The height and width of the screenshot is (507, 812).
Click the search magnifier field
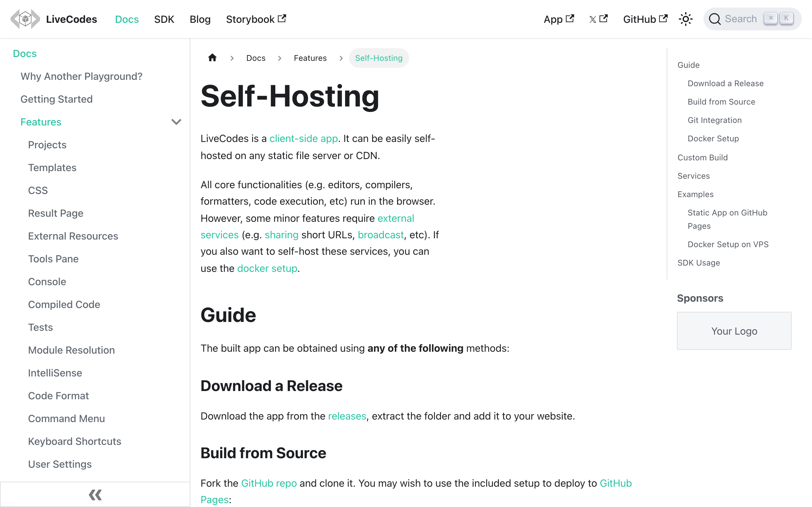click(x=742, y=19)
